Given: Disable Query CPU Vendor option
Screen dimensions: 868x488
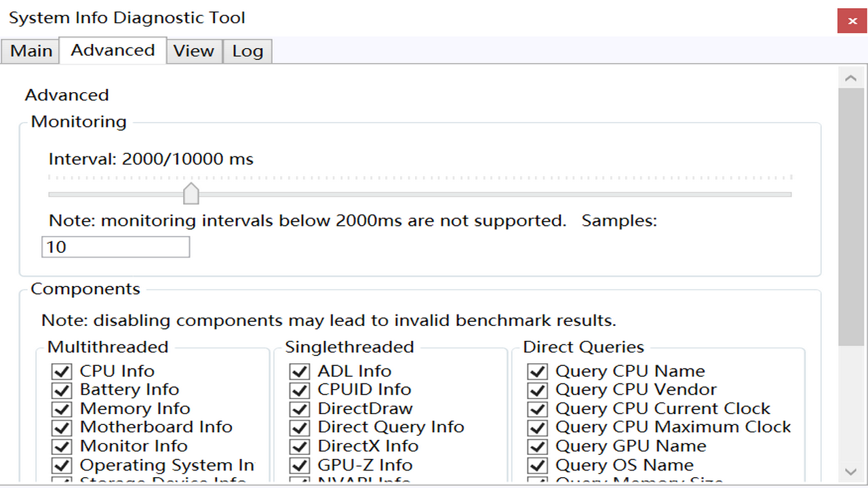Looking at the screenshot, I should coord(537,390).
